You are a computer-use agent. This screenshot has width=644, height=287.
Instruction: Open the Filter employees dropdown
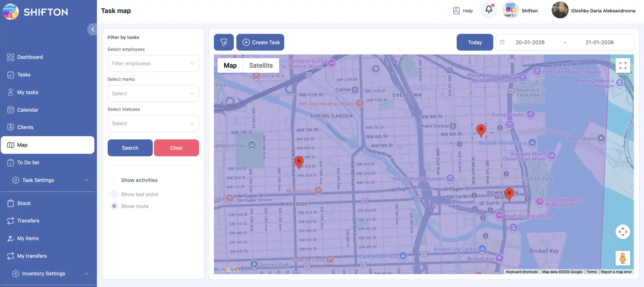pos(153,63)
